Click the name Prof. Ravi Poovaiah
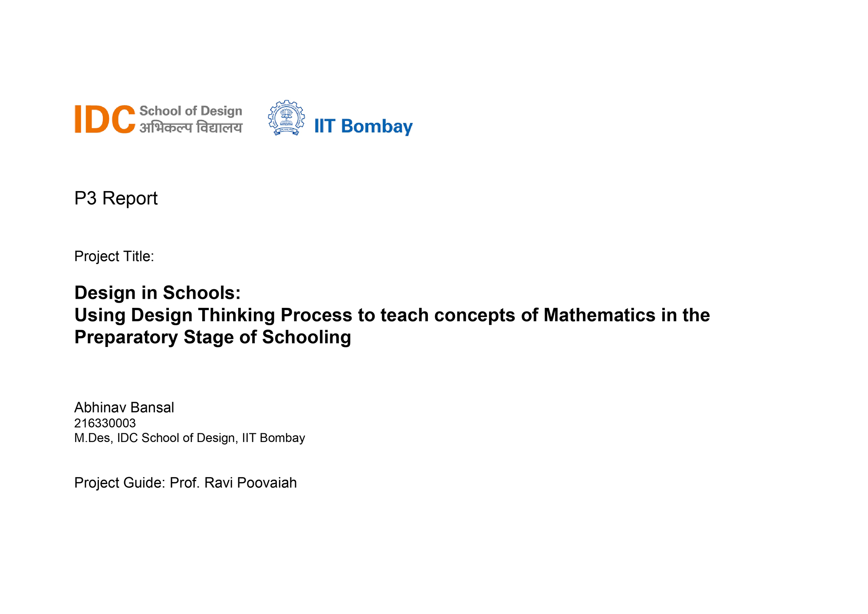Viewport: 868px width, 614px height. [233, 482]
